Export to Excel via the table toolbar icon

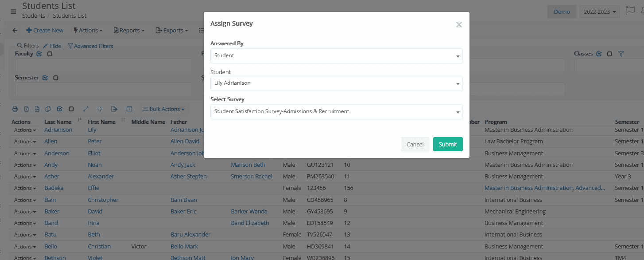(26, 109)
